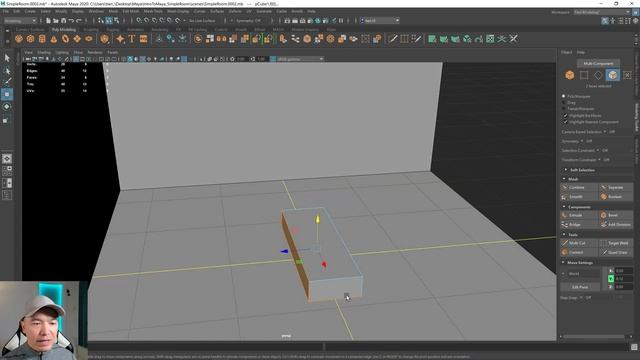Screen dimensions: 640x360
Task: Create a polygon torus from the shelf
Action: click(x=65, y=39)
